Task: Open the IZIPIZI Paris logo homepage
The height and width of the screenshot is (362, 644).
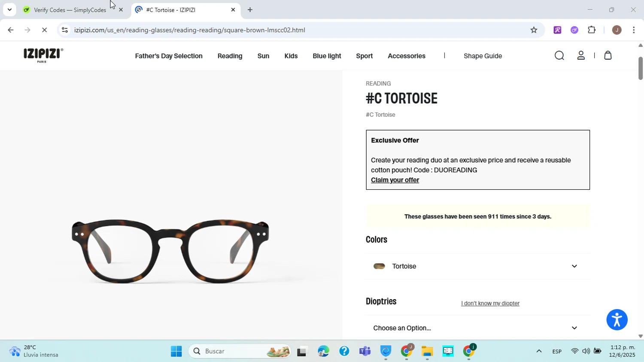Action: click(x=43, y=55)
